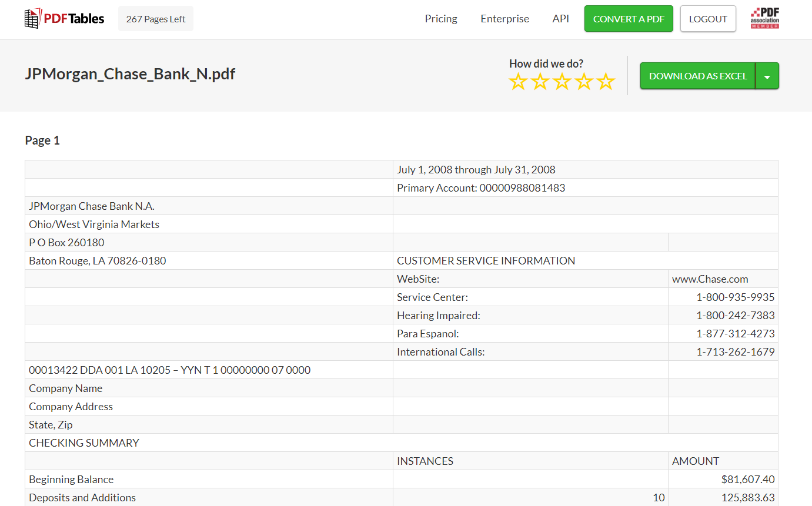Select the Service Center: label cell

[530, 297]
